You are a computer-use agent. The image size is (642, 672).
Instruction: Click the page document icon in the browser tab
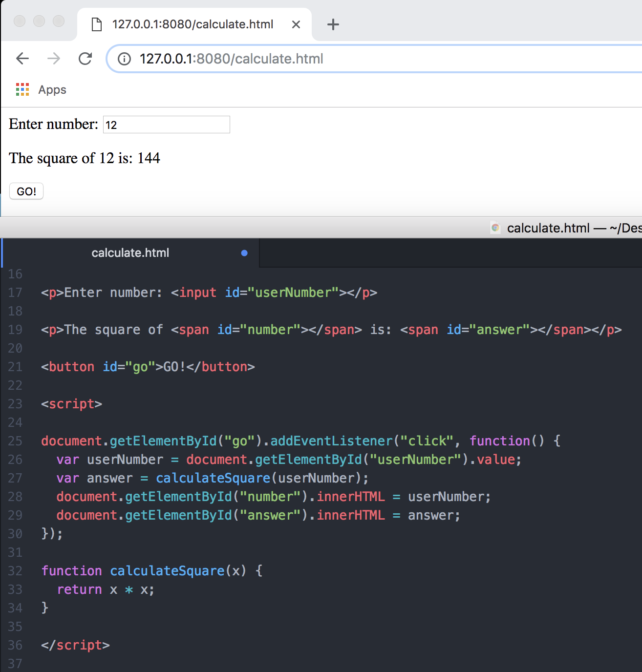[x=97, y=24]
